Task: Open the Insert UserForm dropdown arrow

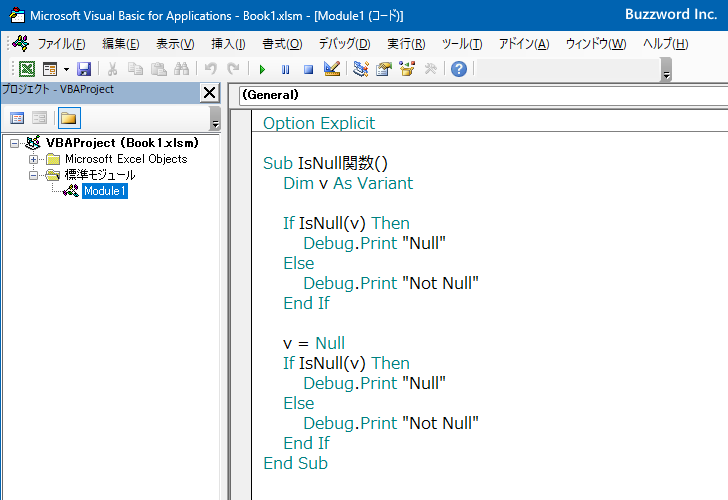Action: [x=66, y=69]
